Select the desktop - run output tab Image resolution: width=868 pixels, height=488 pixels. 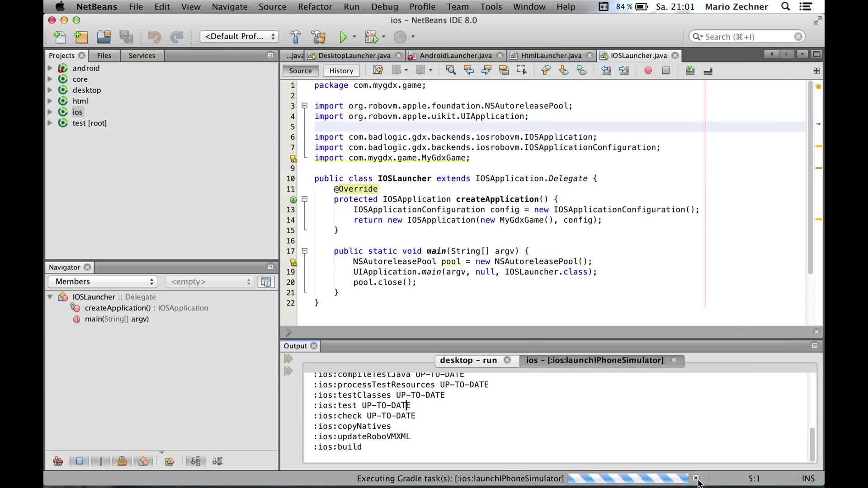click(468, 360)
